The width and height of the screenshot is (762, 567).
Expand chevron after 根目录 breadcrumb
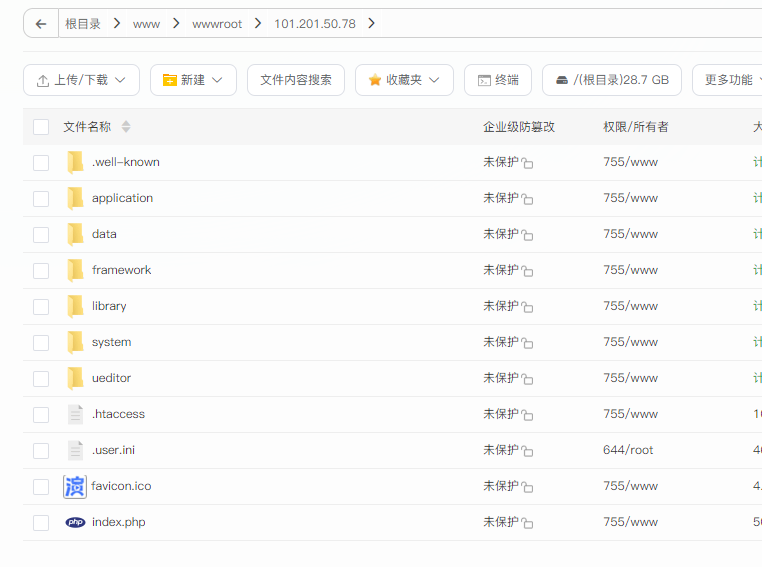pyautogui.click(x=117, y=23)
